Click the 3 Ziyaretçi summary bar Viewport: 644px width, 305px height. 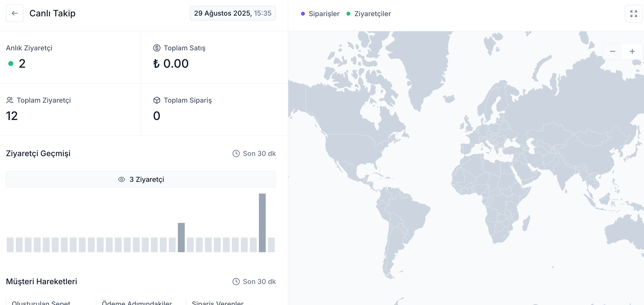141,179
